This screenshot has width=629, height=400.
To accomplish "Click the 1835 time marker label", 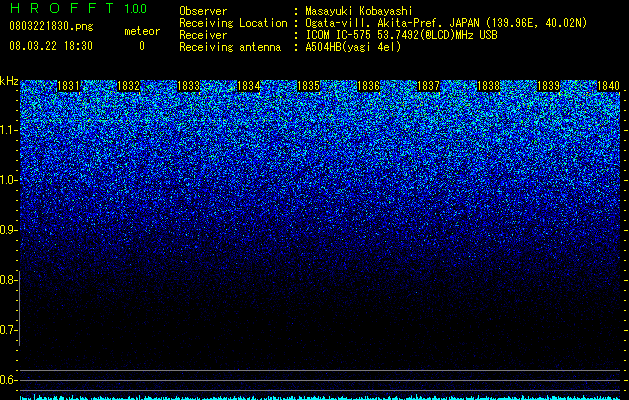I will [x=308, y=86].
